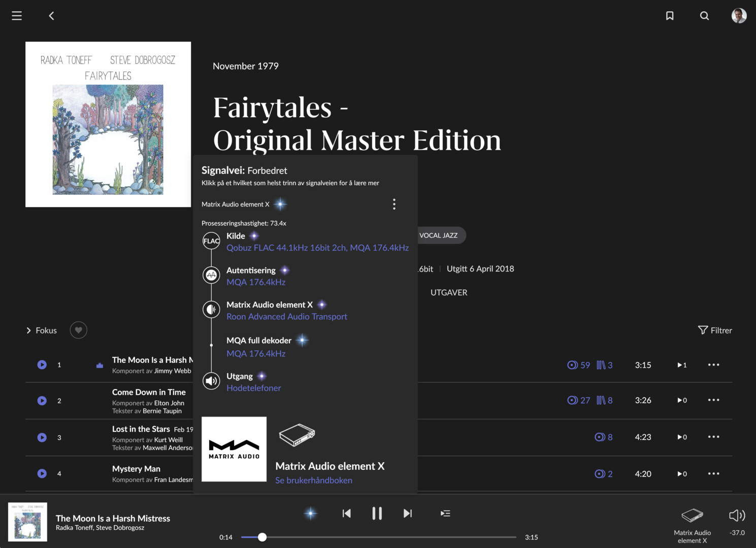
Task: Open the hamburger navigation menu
Action: (x=17, y=16)
